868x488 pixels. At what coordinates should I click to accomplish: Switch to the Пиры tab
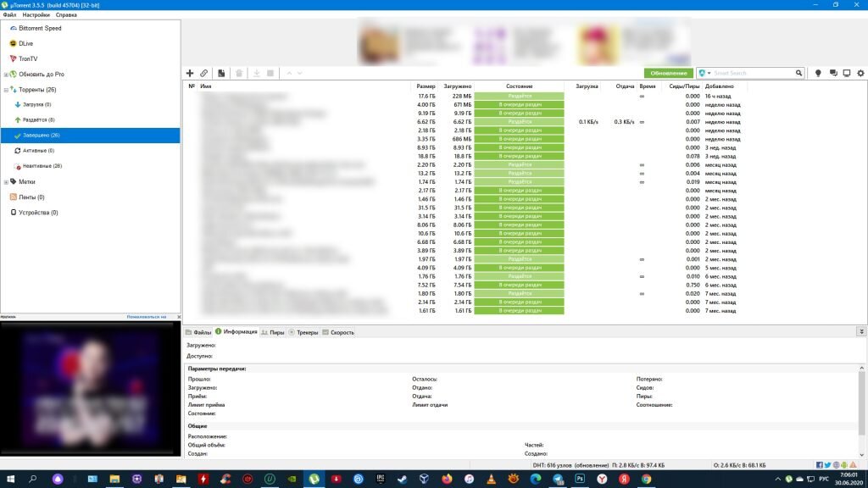(x=273, y=332)
